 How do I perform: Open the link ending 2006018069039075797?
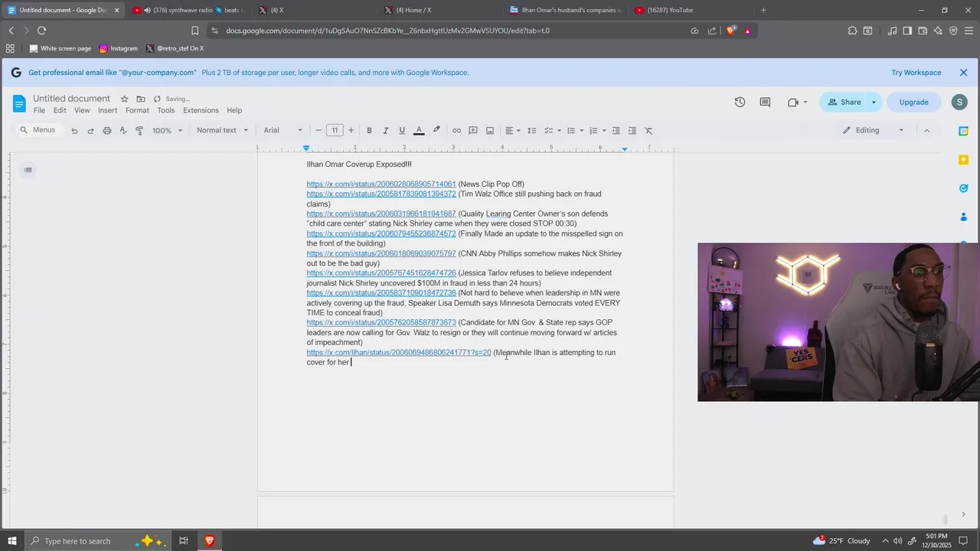coord(381,253)
